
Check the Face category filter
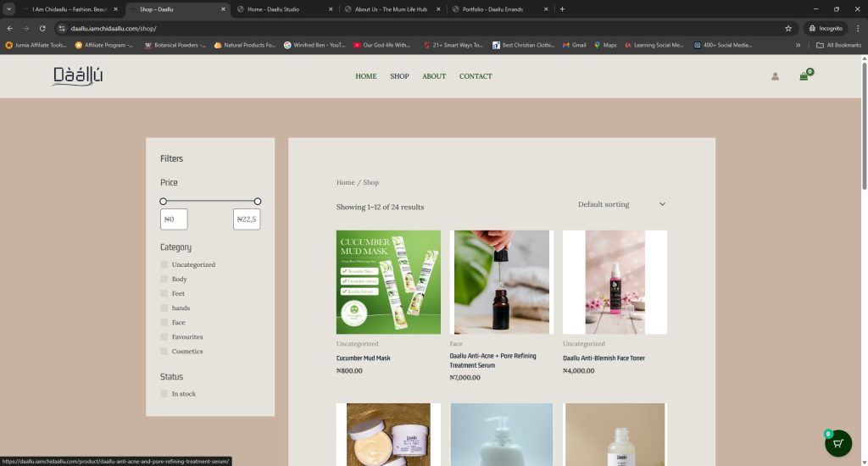click(x=164, y=322)
